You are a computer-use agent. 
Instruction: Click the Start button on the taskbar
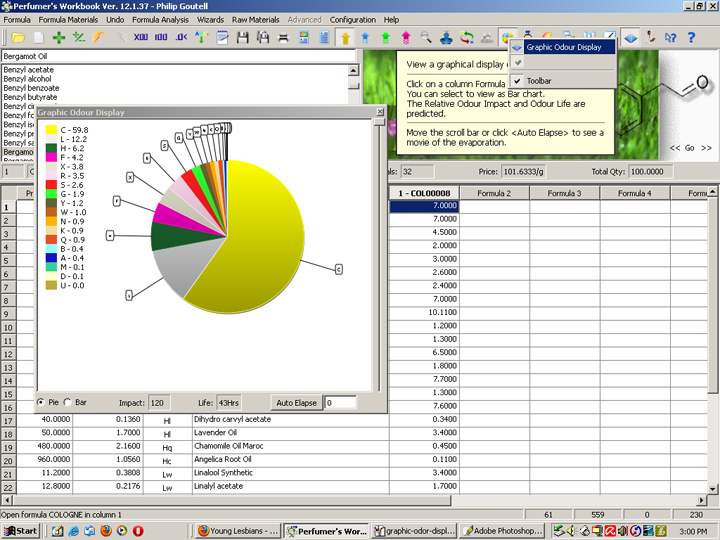click(x=21, y=531)
